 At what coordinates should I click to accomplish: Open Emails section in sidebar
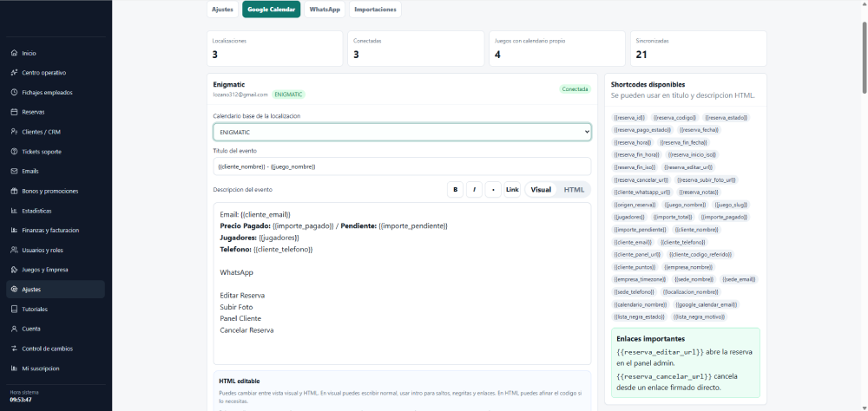(x=56, y=171)
